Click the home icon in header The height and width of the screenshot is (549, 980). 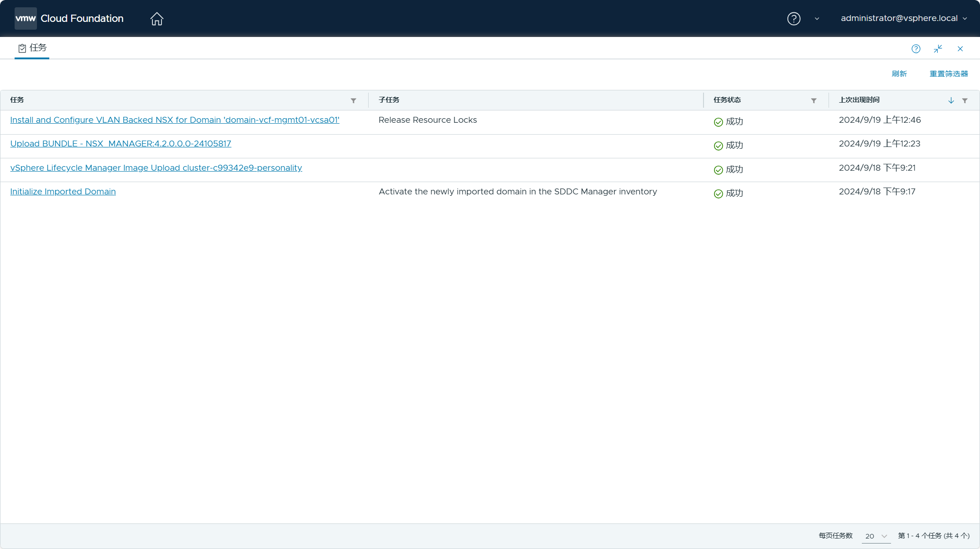click(156, 19)
